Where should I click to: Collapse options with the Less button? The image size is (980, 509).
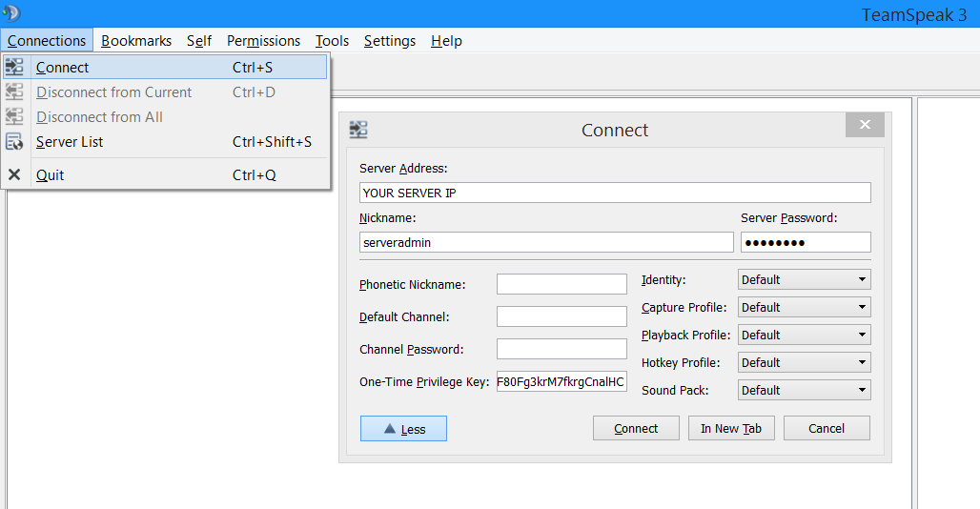404,428
